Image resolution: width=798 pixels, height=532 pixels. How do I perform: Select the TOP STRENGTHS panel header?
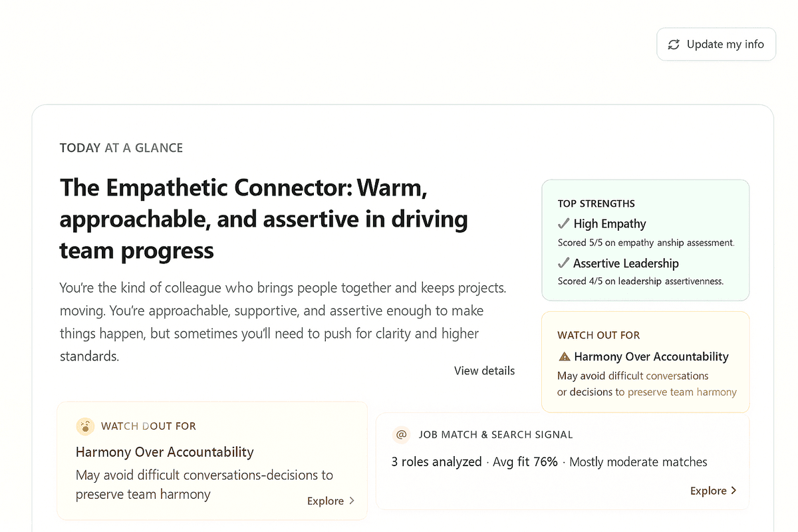coord(596,203)
